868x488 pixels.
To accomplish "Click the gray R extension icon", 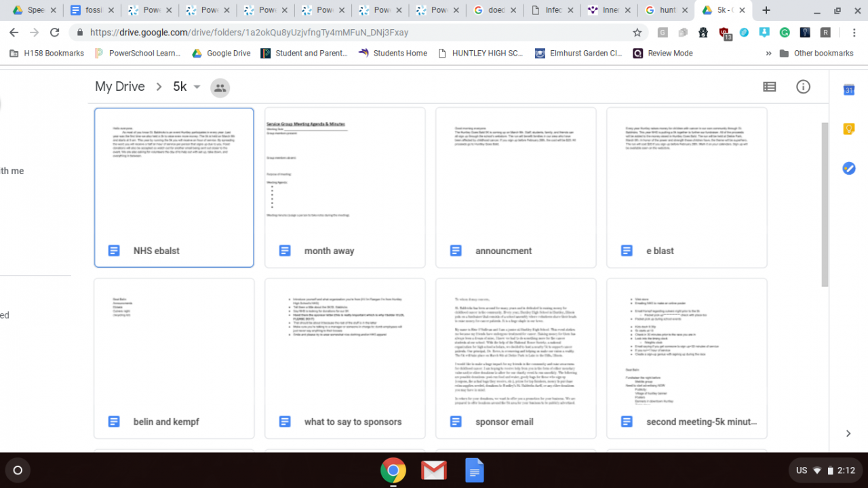I will (825, 33).
